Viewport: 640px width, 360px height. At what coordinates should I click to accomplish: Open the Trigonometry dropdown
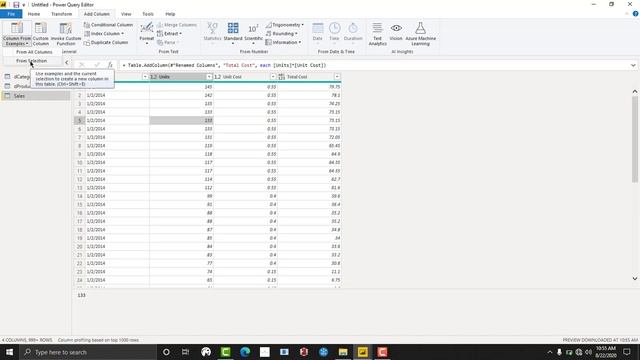point(285,25)
